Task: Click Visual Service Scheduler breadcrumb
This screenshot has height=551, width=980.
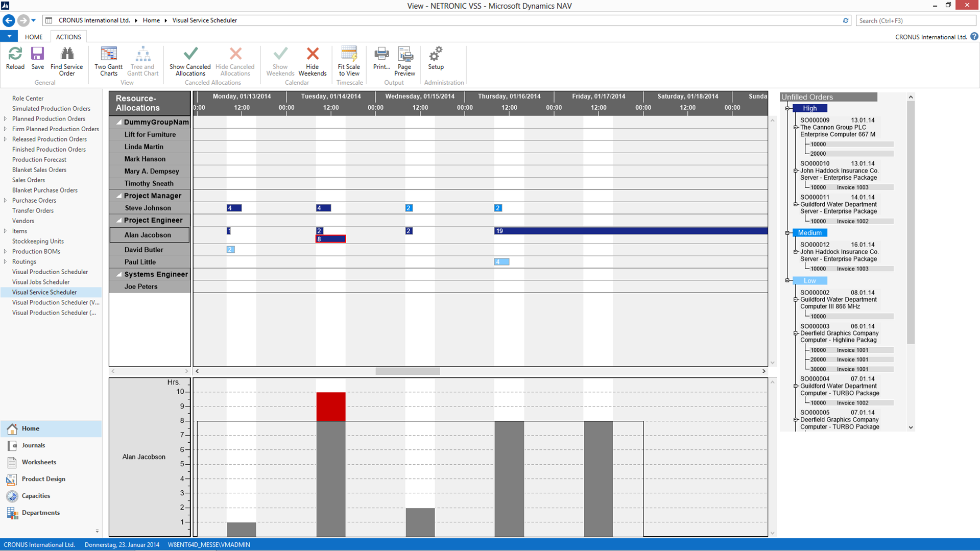Action: (x=204, y=20)
